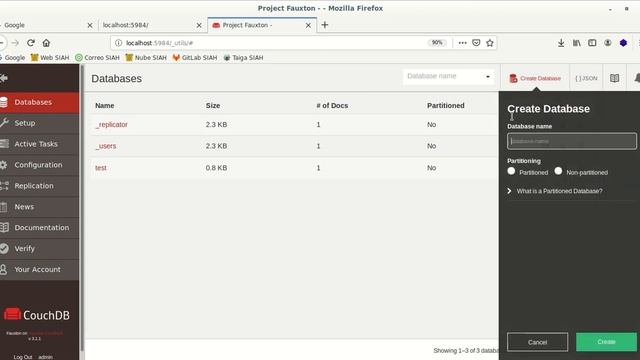Screen dimensions: 640x360
Task: Click the Name column header
Action: pos(104,106)
